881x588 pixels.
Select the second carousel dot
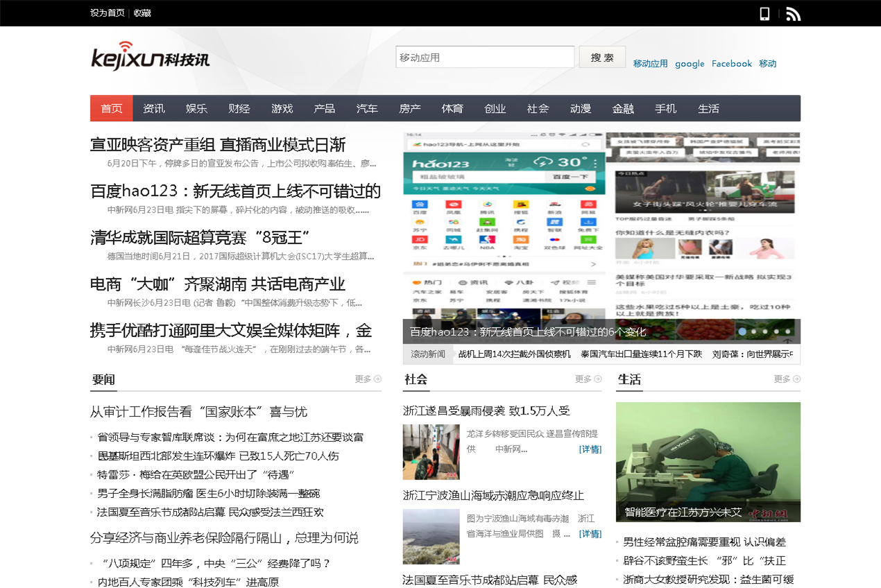753,332
